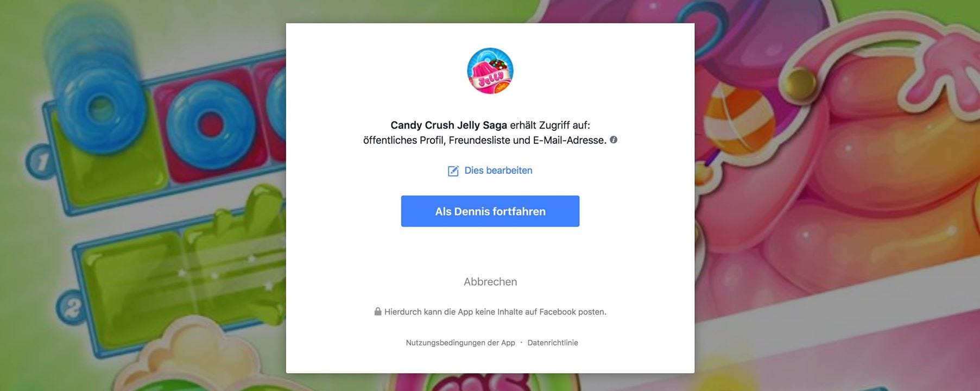
Task: Click the pencil edit icon
Action: pyautogui.click(x=453, y=171)
